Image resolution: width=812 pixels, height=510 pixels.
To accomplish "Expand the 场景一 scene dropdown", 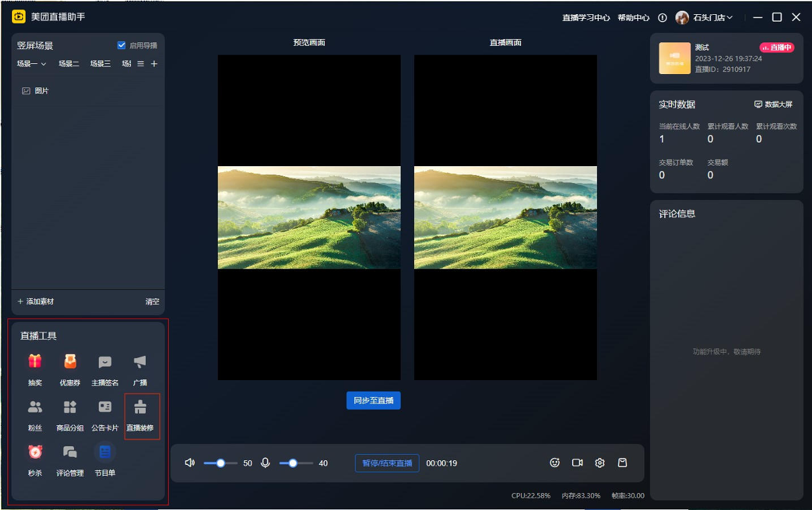I will [32, 64].
